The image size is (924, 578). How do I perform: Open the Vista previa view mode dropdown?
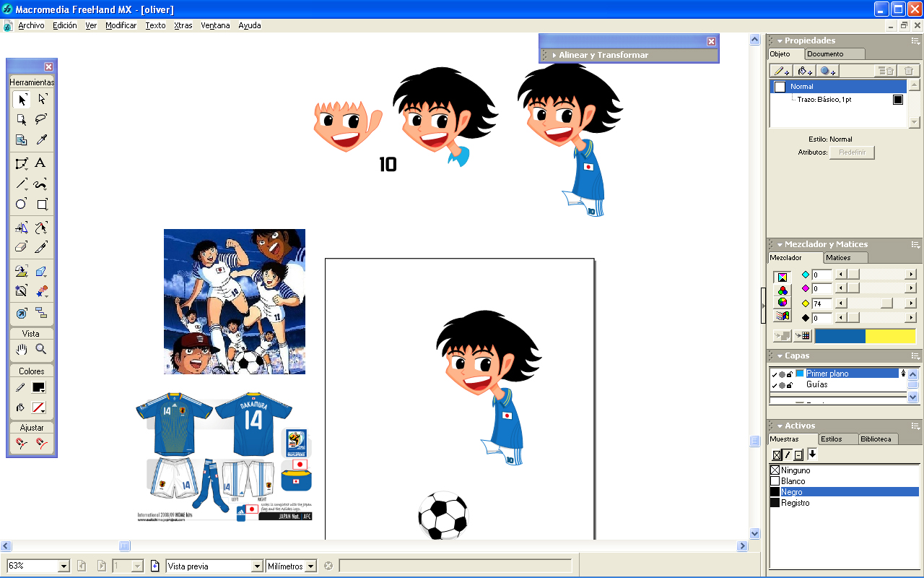coord(256,566)
